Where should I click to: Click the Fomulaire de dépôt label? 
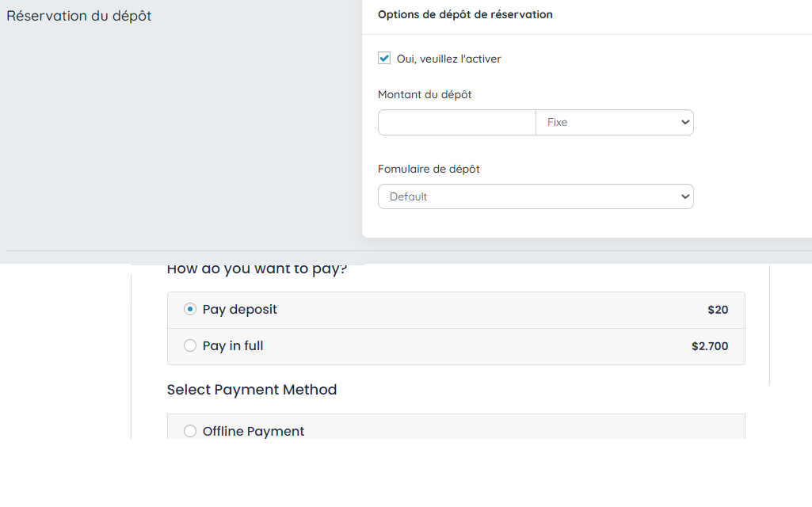pyautogui.click(x=429, y=169)
